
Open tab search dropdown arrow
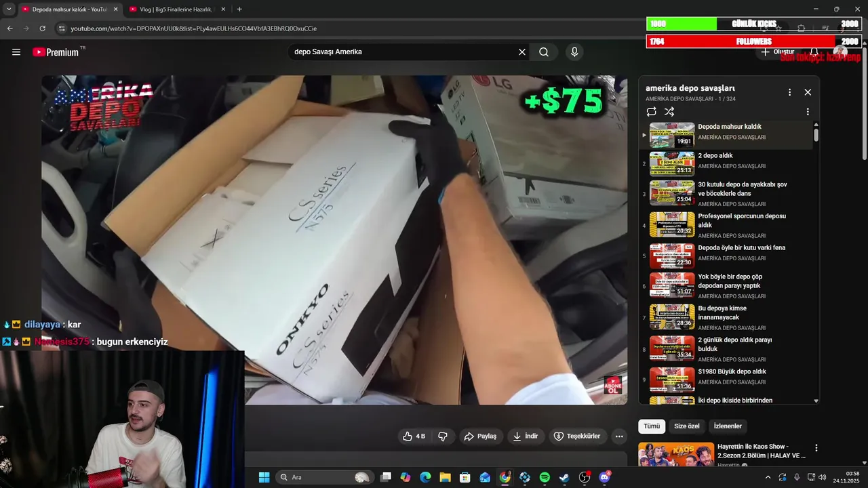pos(8,9)
